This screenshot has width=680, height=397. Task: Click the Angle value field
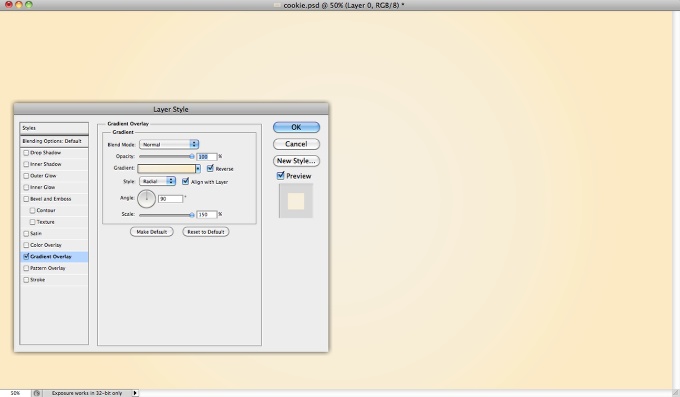coord(170,199)
